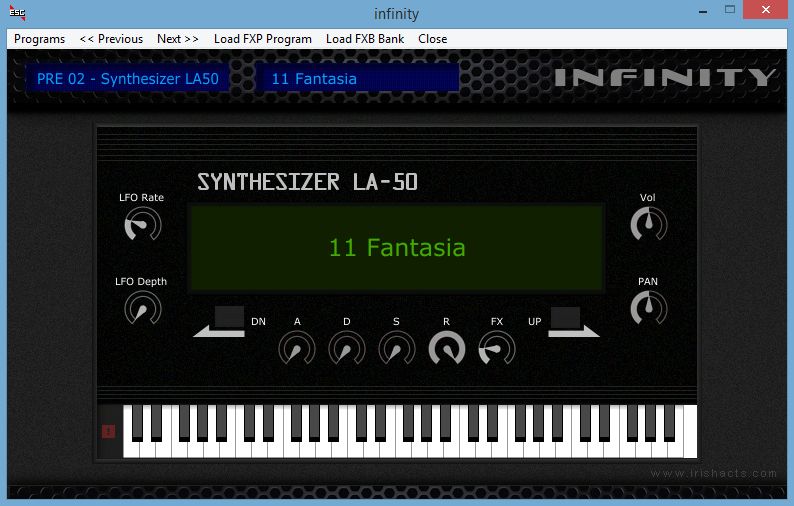Choose Load FXB Bank

coord(365,39)
